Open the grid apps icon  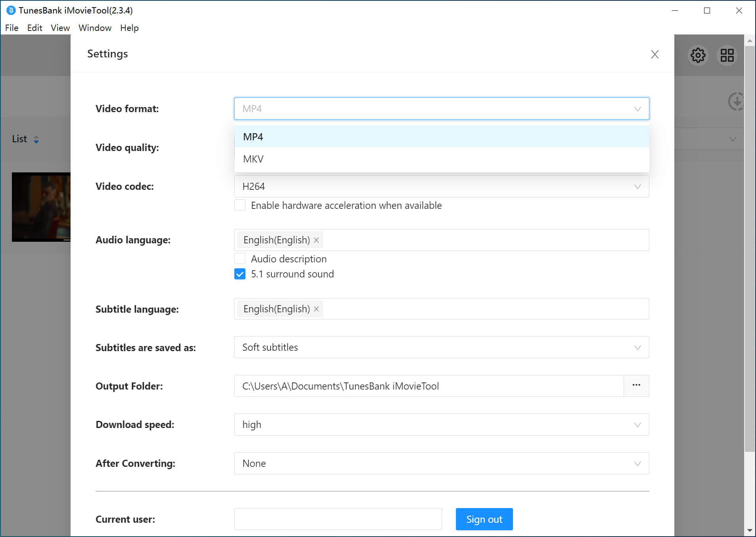(x=727, y=55)
